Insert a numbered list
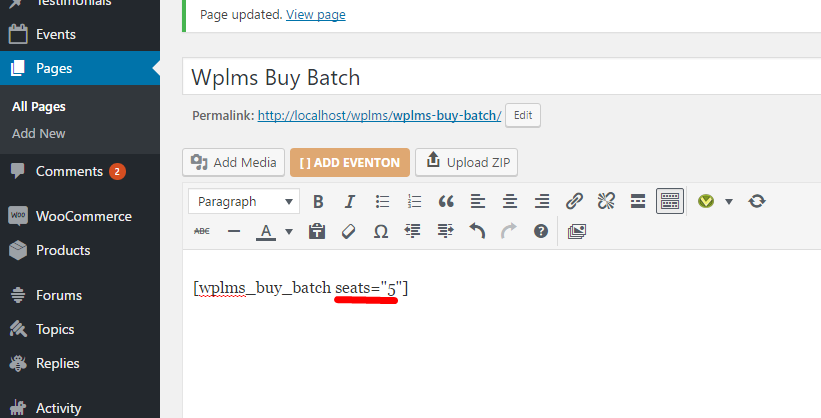 pos(414,201)
